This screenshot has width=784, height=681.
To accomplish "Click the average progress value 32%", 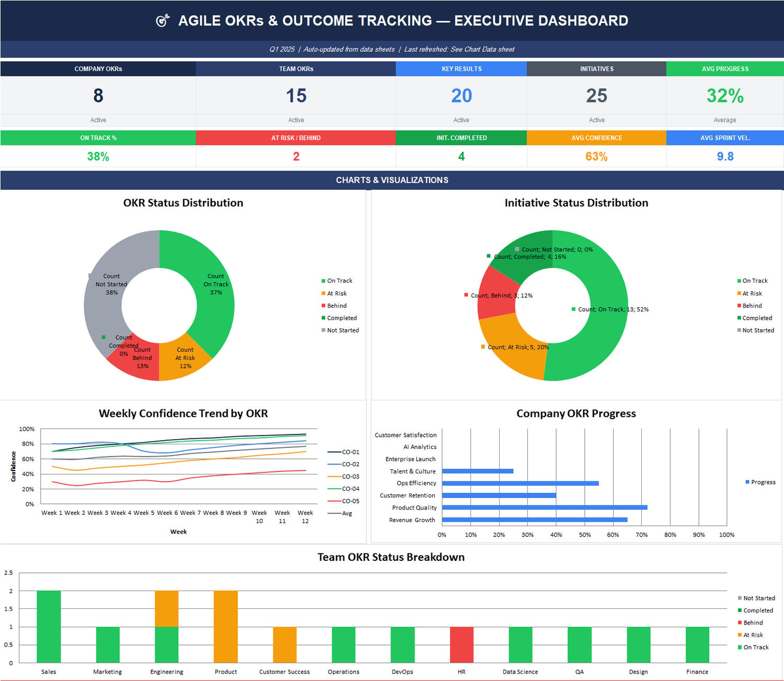I will 725,96.
